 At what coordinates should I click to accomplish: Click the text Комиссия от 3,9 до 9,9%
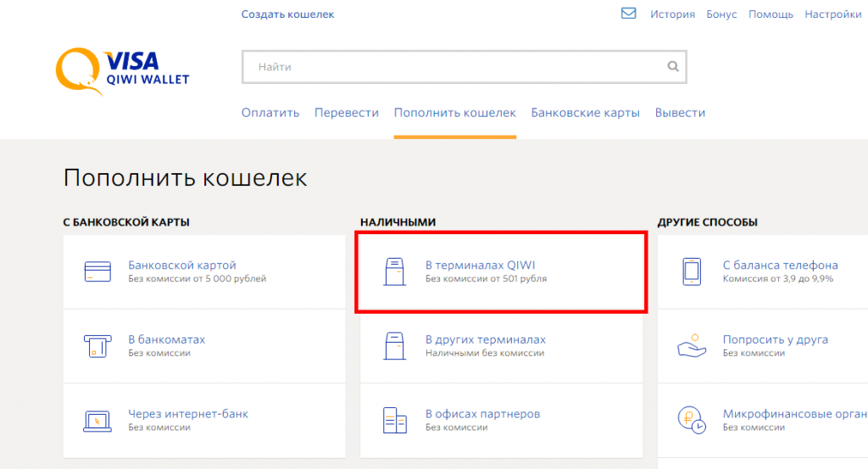click(x=778, y=278)
